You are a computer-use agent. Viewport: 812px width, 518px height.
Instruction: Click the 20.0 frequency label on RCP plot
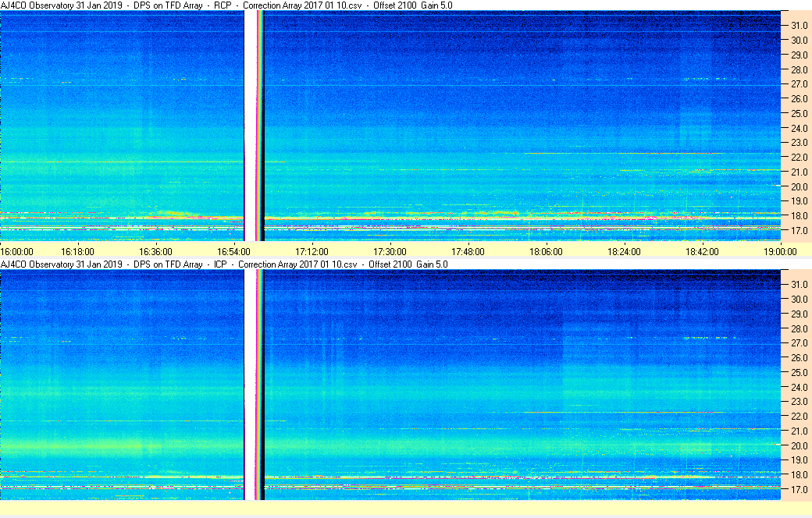pyautogui.click(x=799, y=186)
